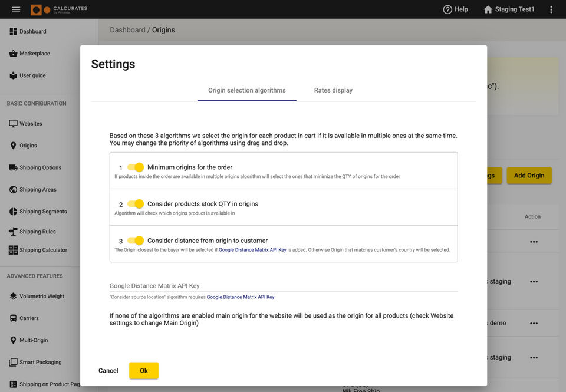
Task: Click the Volumetric Weight layers icon
Action: 13,296
